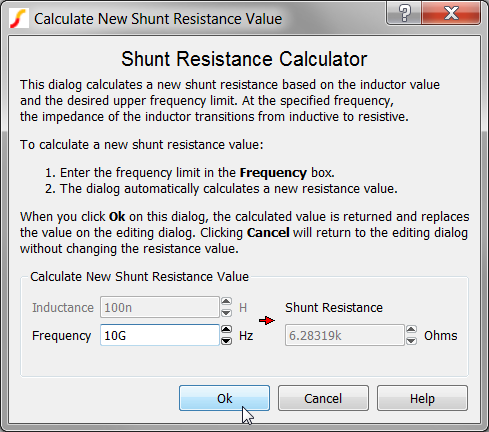Click the question mark help button

pos(404,13)
